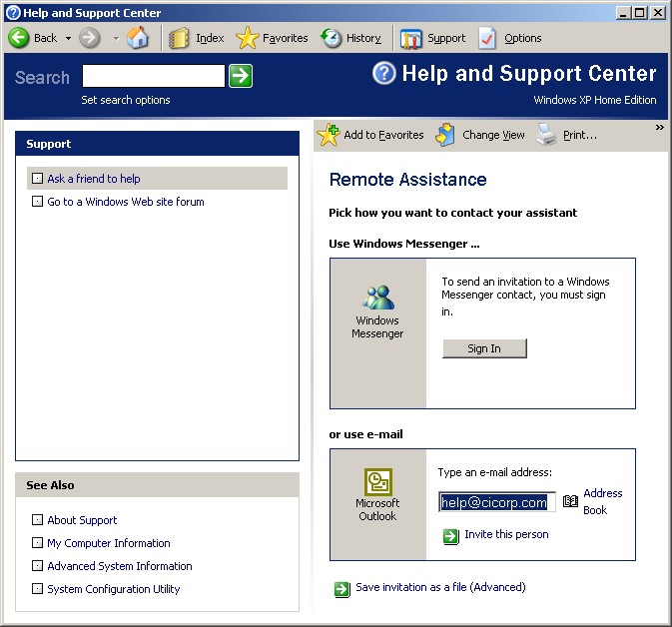Click the Favorites star icon in toolbar

[248, 38]
